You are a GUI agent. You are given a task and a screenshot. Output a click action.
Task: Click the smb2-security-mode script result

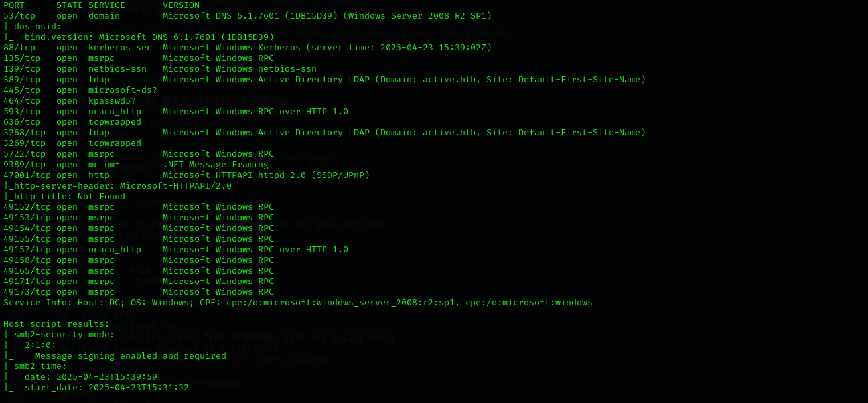tap(59, 335)
